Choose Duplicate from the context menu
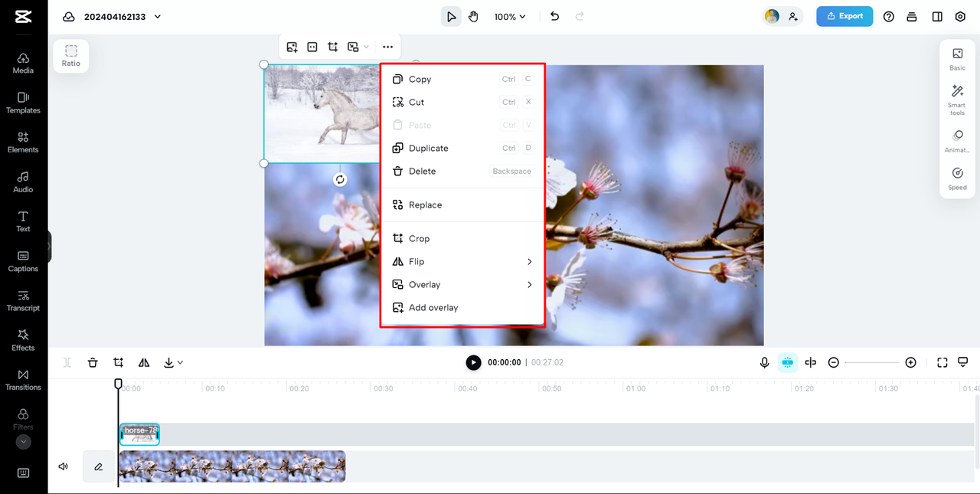Image resolution: width=980 pixels, height=494 pixels. click(x=430, y=148)
